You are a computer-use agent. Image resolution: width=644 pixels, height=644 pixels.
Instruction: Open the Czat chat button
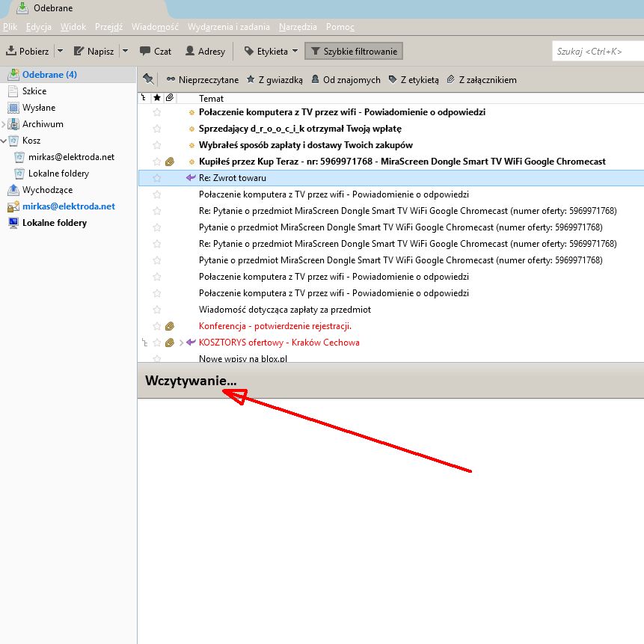point(156,52)
